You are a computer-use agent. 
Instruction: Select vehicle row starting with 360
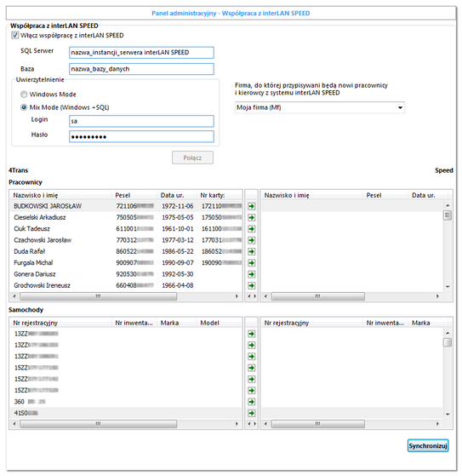click(x=126, y=402)
